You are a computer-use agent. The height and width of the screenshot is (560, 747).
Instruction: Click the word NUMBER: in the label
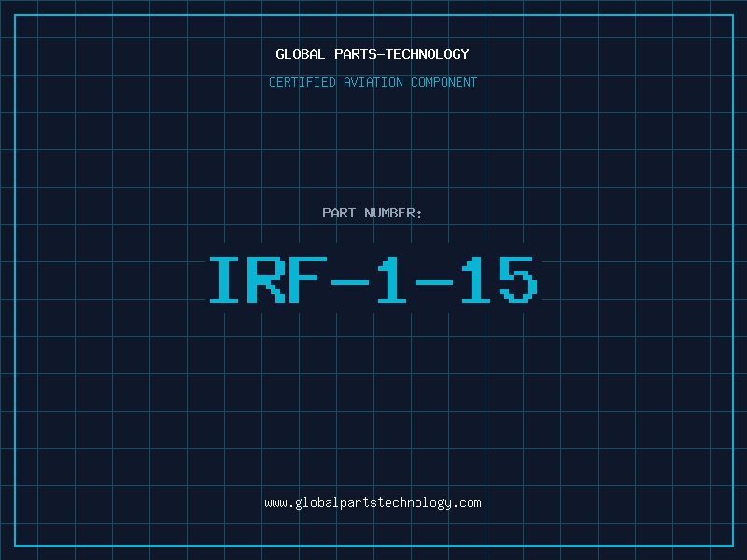(x=393, y=213)
